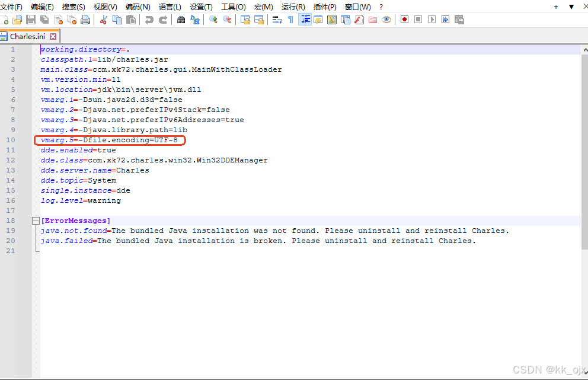The width and height of the screenshot is (588, 380).
Task: Click line 'log.level=warning'
Action: coord(81,200)
